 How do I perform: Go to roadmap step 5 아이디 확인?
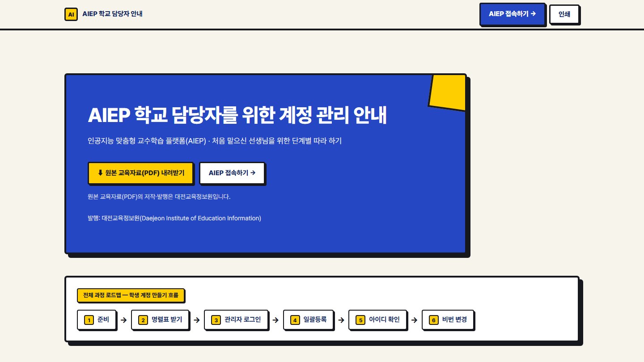378,320
